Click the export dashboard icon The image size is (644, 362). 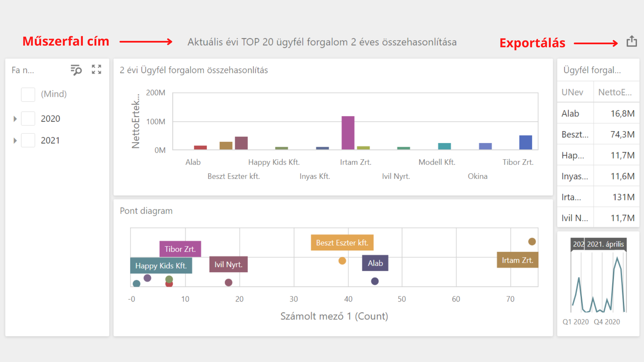(632, 42)
